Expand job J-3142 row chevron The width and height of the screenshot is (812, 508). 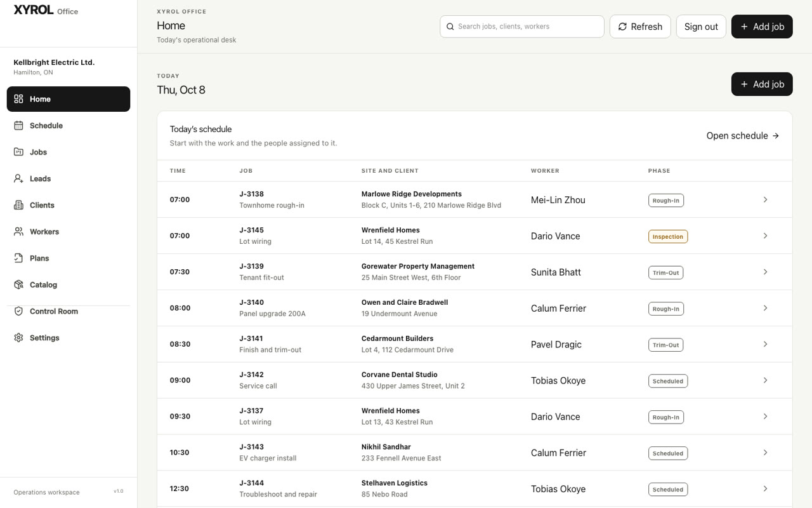[765, 380]
